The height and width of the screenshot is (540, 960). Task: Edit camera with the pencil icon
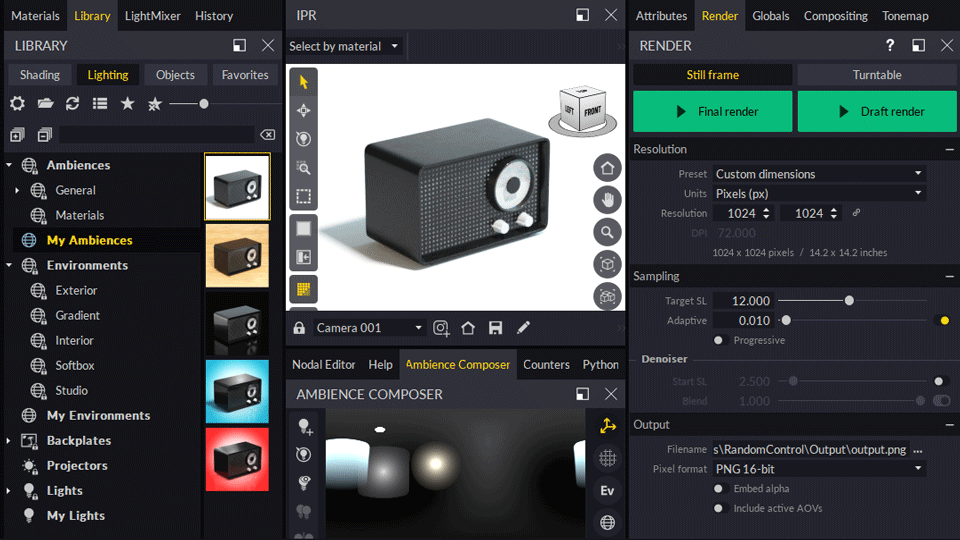point(523,328)
